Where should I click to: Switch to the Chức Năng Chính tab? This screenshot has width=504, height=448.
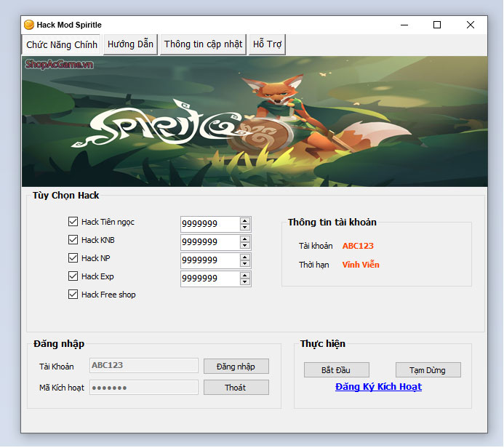point(62,44)
